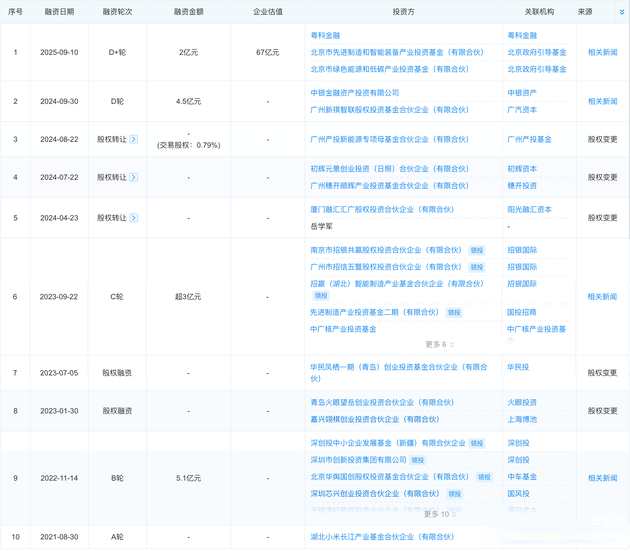Image resolution: width=630 pixels, height=551 pixels.
Task: View 相关新闻 for the B轮 financing
Action: tap(602, 478)
